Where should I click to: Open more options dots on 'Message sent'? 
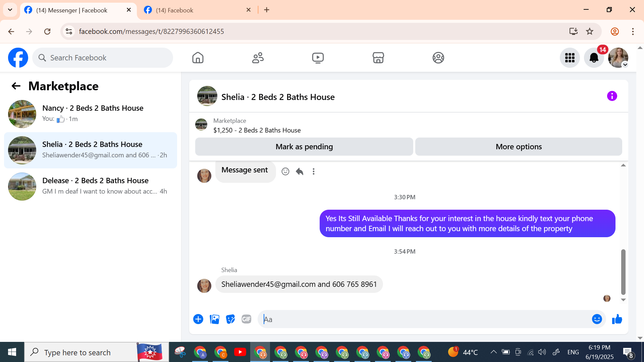pos(314,171)
